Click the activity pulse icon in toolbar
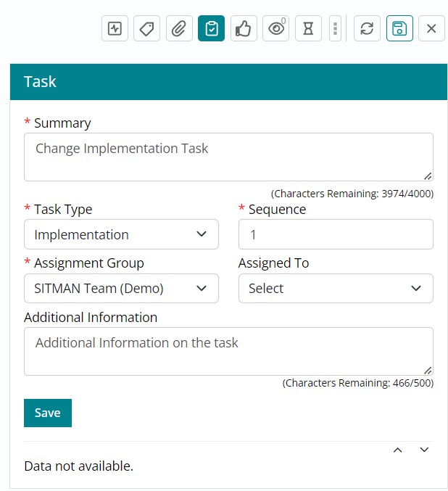 click(x=115, y=29)
